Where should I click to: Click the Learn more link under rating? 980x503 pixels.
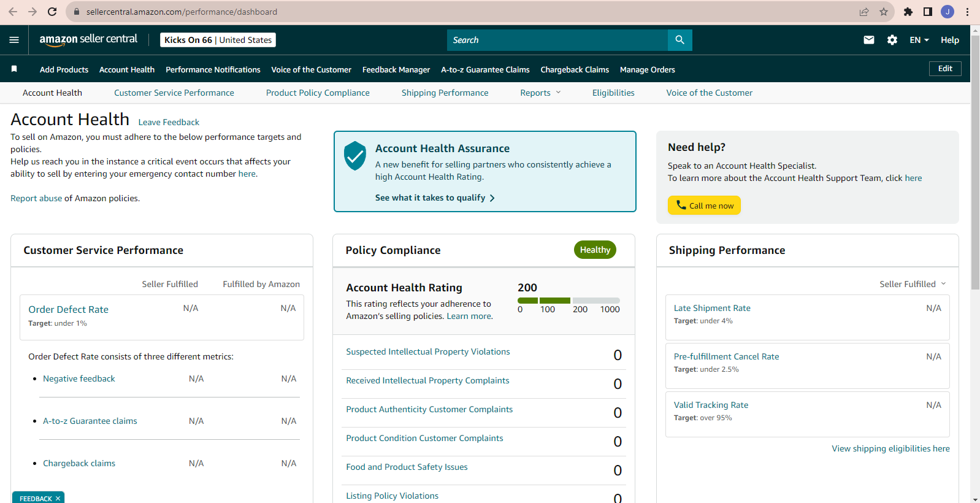[469, 316]
